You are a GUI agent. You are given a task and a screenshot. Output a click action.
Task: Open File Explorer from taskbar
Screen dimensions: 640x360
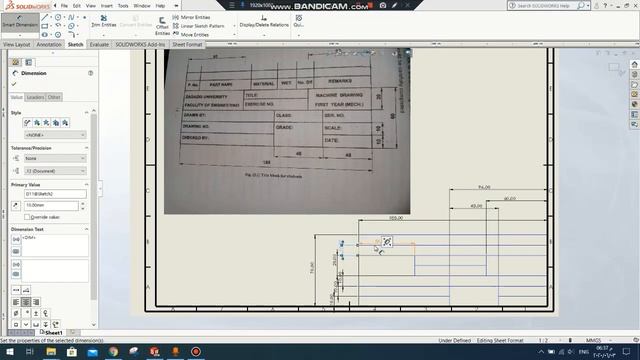click(51, 351)
